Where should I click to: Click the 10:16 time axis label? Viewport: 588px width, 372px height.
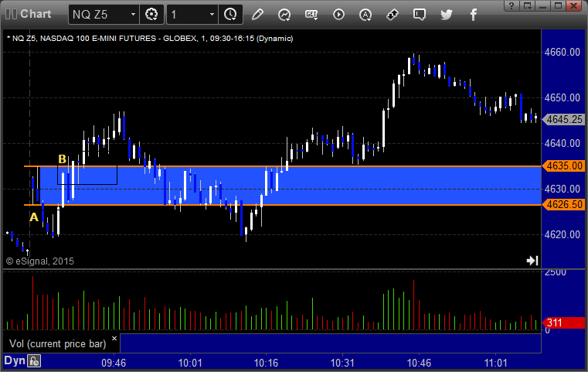267,363
